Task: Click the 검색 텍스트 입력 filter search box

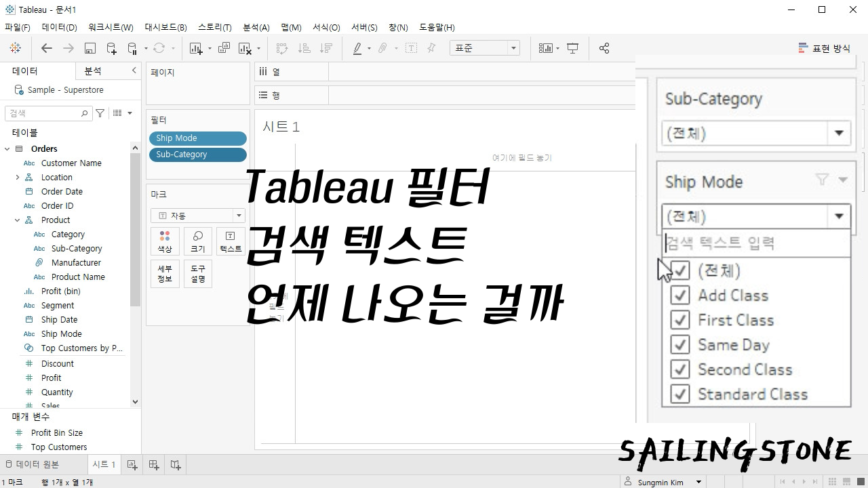Action: click(x=756, y=243)
